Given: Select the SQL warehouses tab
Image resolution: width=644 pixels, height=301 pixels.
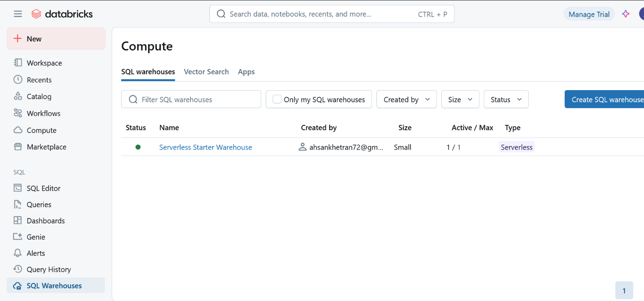Looking at the screenshot, I should pyautogui.click(x=148, y=72).
